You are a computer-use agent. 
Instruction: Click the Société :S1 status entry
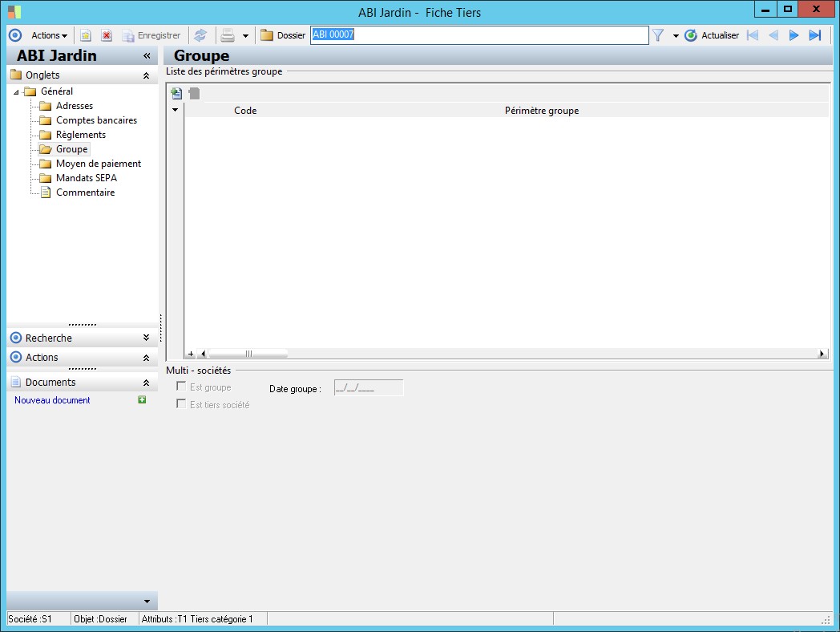tap(30, 619)
